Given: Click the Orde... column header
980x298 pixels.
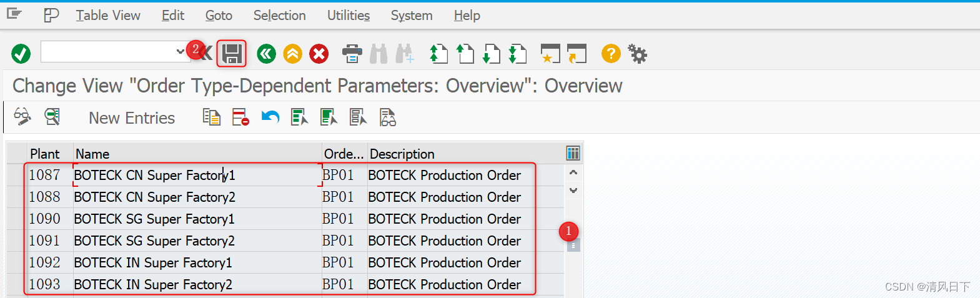Looking at the screenshot, I should click(344, 154).
